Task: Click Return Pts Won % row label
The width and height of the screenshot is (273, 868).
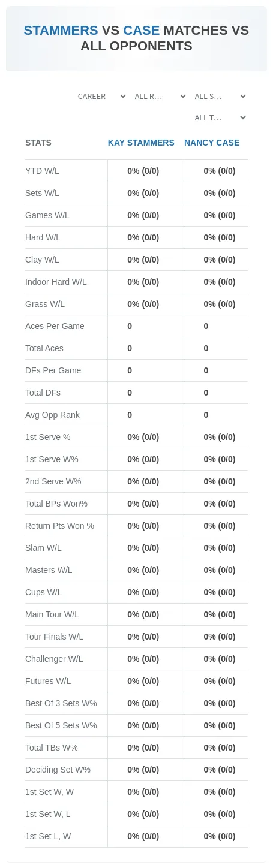Action: pos(59,526)
